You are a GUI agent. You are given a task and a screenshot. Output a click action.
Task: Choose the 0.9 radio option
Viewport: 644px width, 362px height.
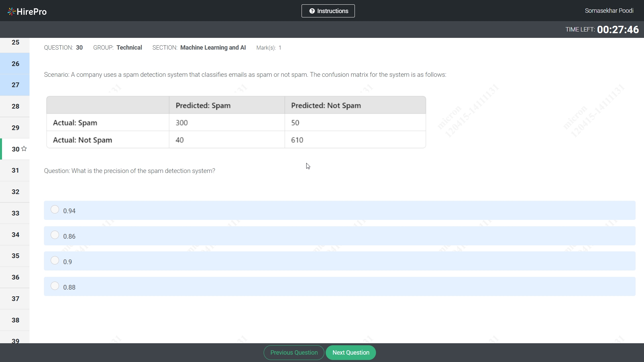pyautogui.click(x=55, y=260)
